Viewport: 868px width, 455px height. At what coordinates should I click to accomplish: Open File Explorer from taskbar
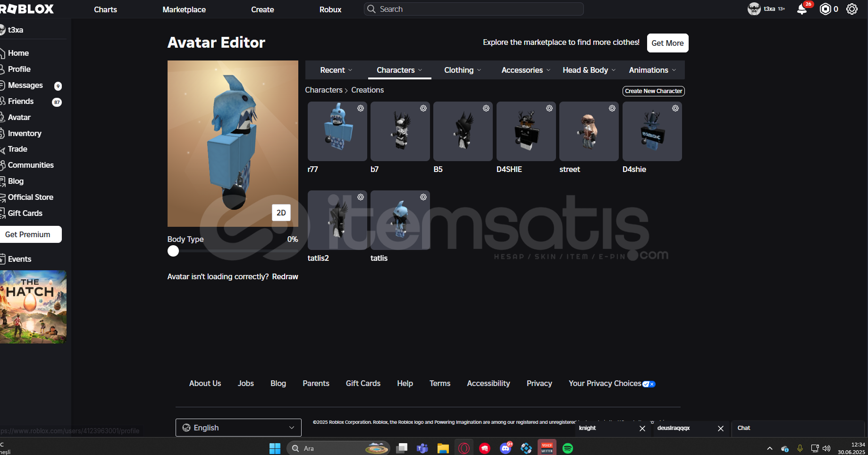tap(443, 448)
